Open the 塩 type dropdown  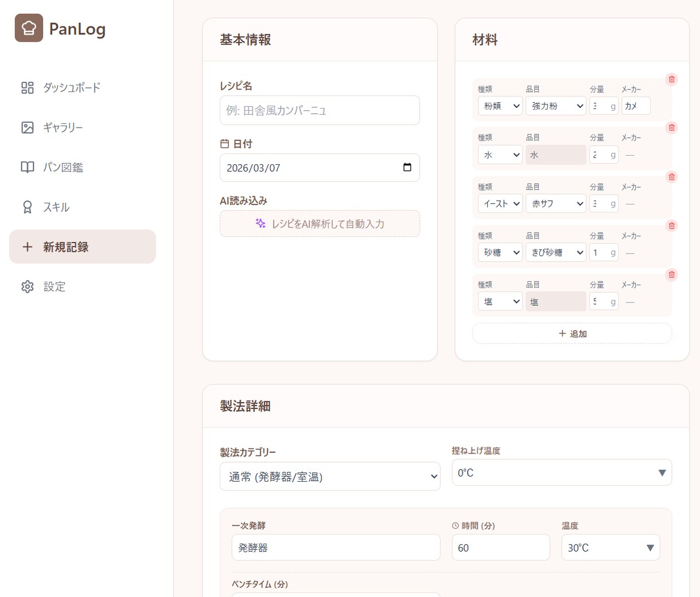[500, 301]
